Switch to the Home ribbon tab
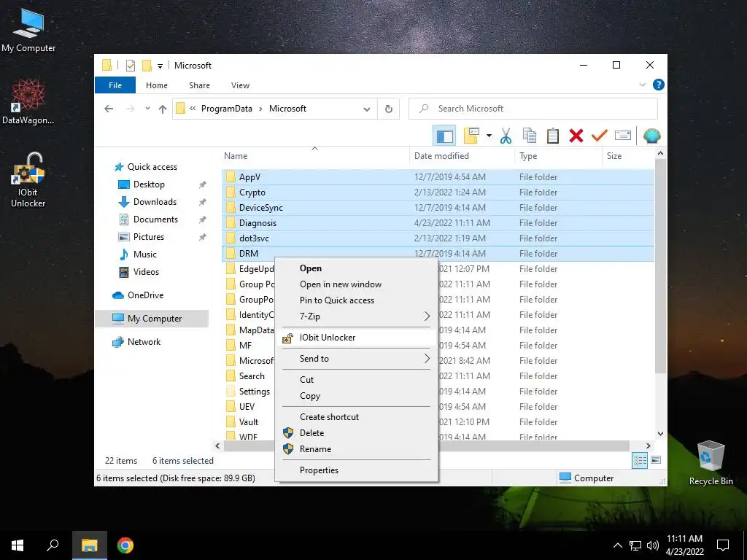 pyautogui.click(x=157, y=85)
